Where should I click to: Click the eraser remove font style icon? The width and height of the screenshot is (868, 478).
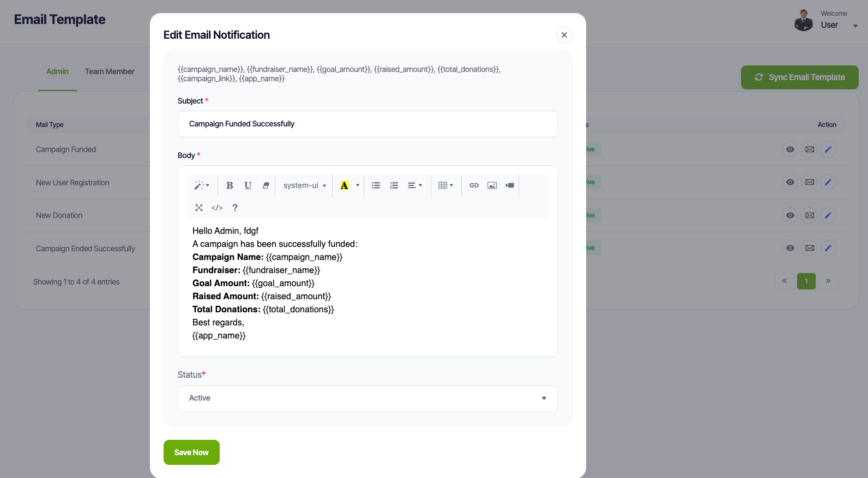coord(266,185)
